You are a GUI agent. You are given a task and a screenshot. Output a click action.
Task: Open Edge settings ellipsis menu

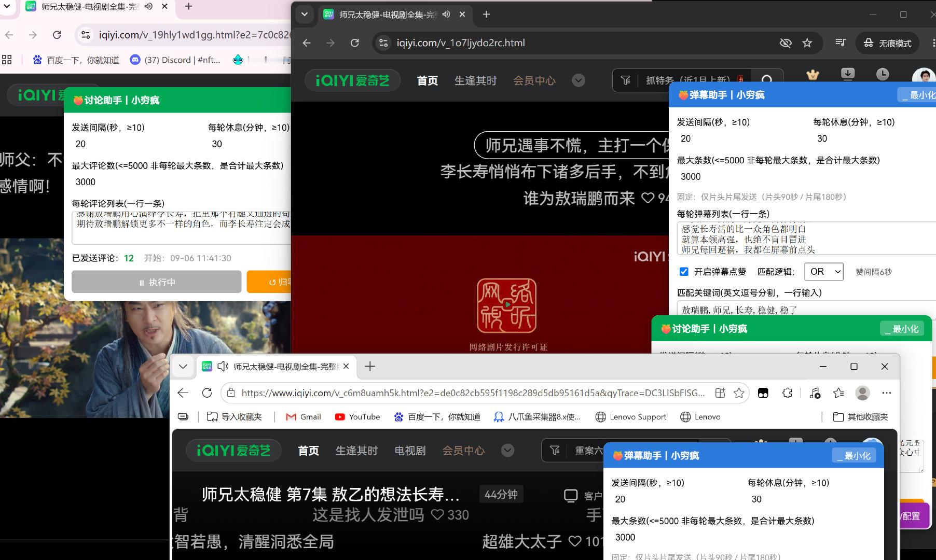click(887, 393)
